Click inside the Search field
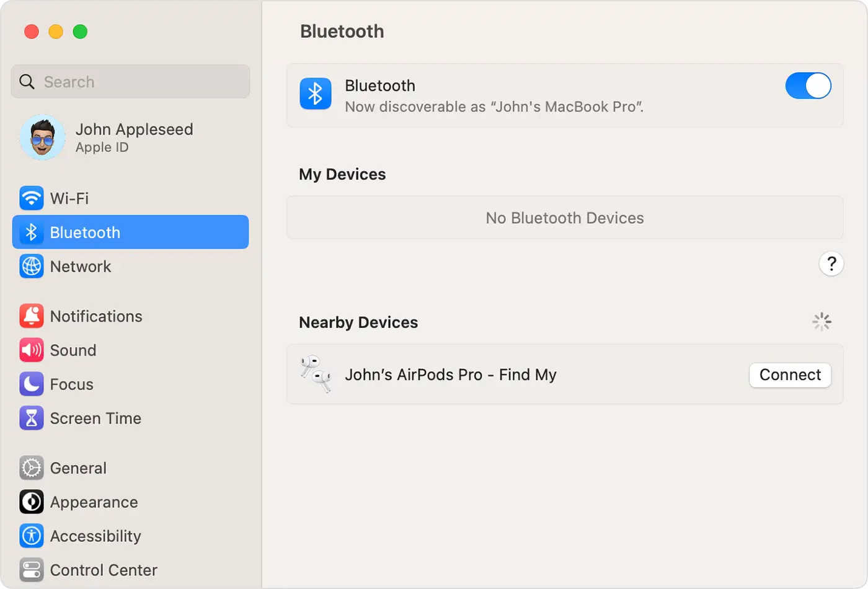Viewport: 868px width, 589px height. tap(130, 81)
